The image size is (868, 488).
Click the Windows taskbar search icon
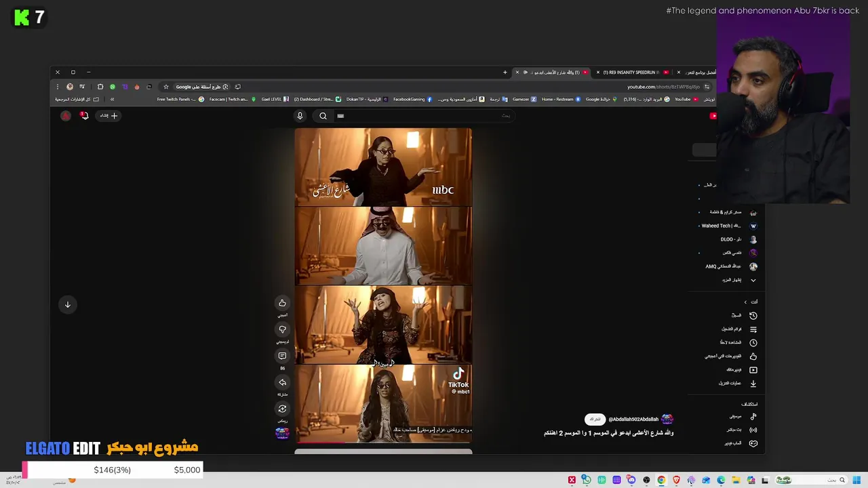tap(842, 481)
